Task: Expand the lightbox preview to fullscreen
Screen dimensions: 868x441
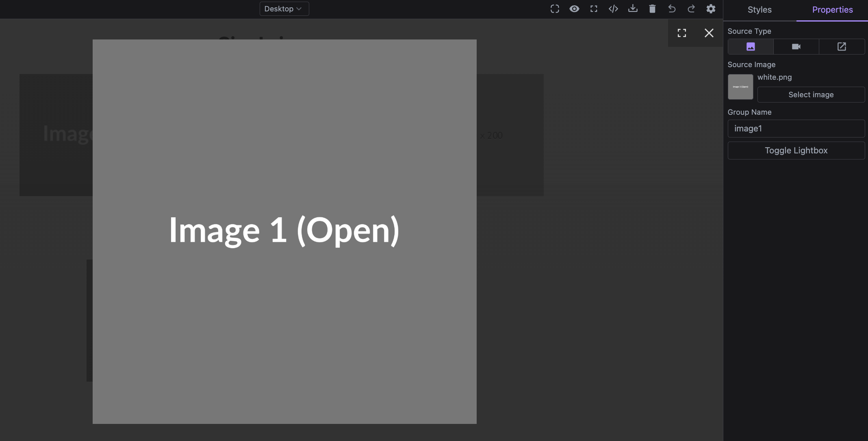Action: point(682,33)
